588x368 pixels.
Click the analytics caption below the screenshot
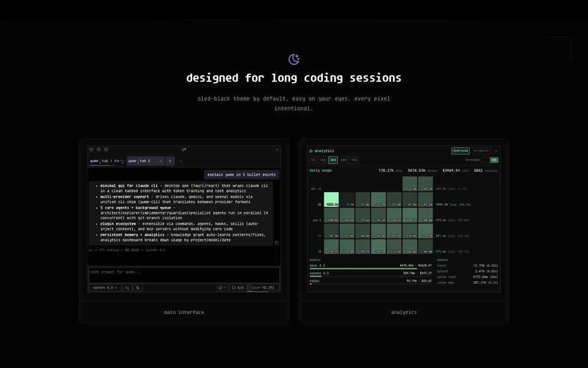[x=404, y=312]
